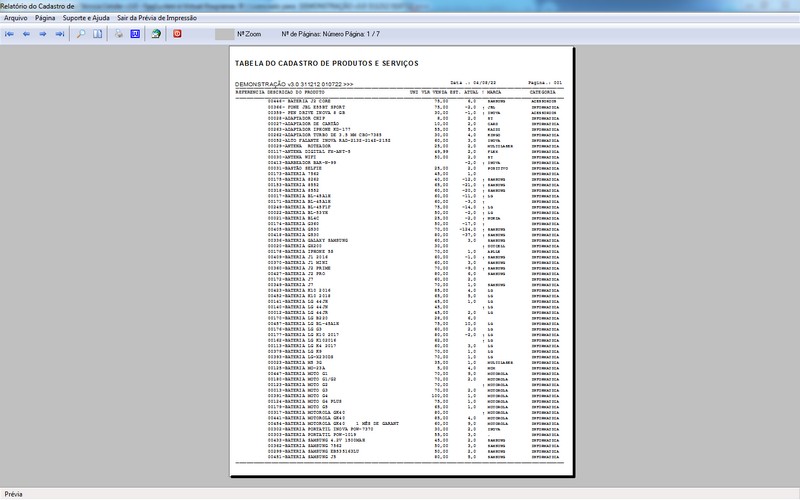800x500 pixels.
Task: Click the DEMONSTRAÇÃO v3.0 header line
Action: tap(294, 84)
